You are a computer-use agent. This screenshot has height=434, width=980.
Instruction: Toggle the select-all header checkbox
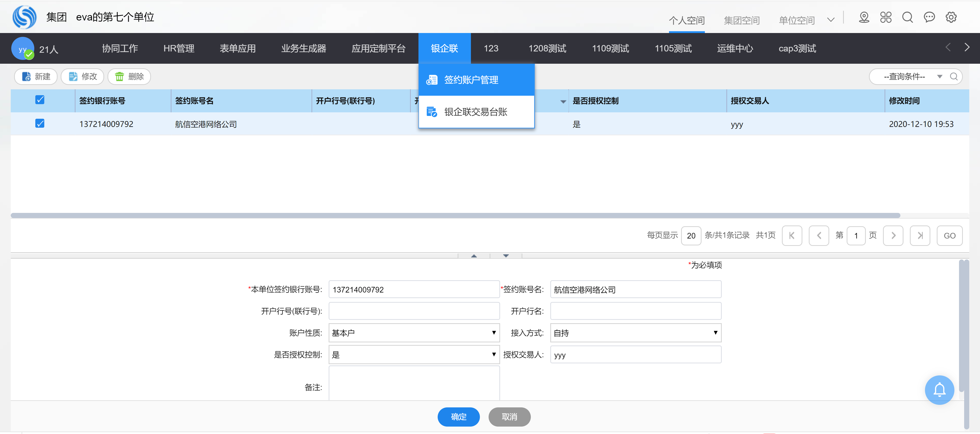click(40, 100)
